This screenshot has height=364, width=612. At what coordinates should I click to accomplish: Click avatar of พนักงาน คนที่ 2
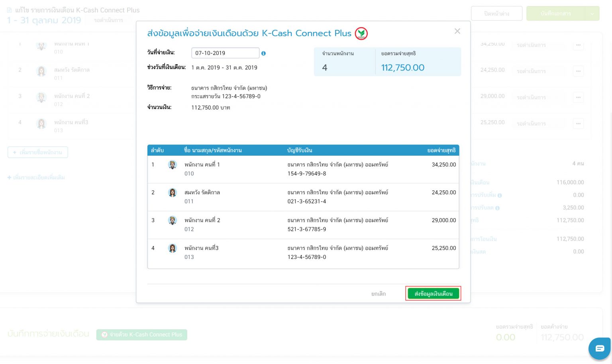point(173,220)
